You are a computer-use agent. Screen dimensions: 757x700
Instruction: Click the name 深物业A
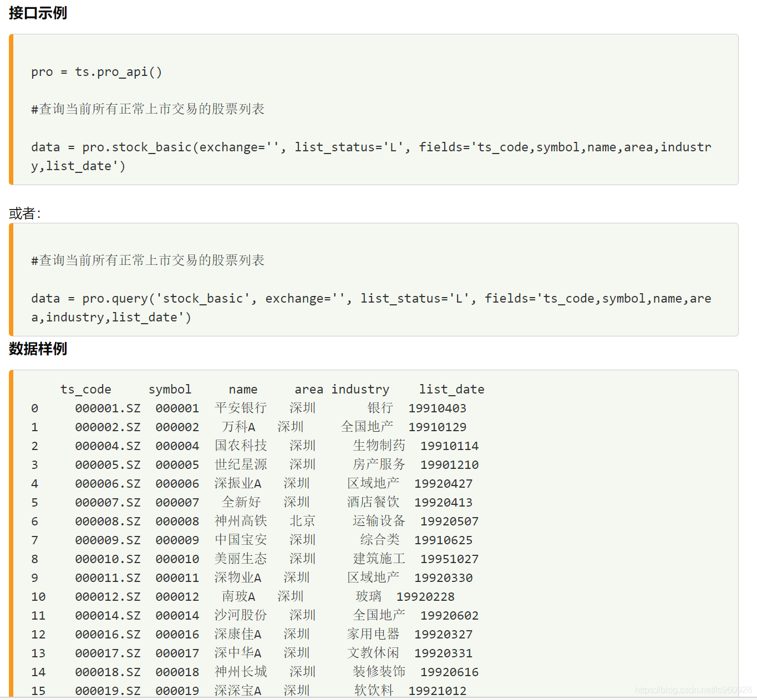[238, 578]
